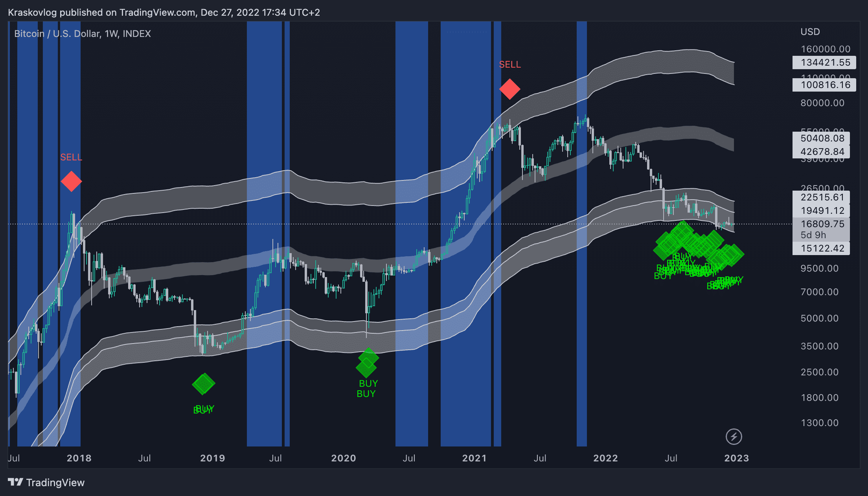Click the 3500.00 axis value
Screen dimensions: 868x496
click(x=820, y=346)
